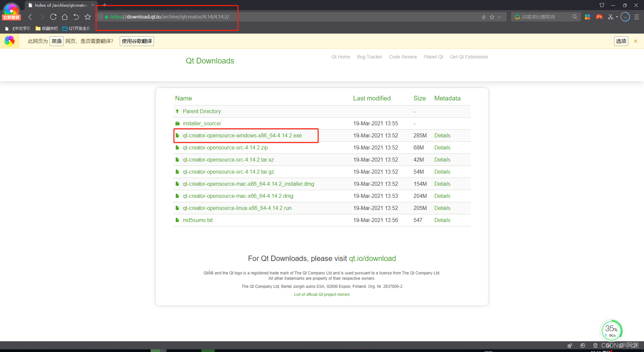
Task: Open the QT开发全套 bookmark
Action: (76, 29)
